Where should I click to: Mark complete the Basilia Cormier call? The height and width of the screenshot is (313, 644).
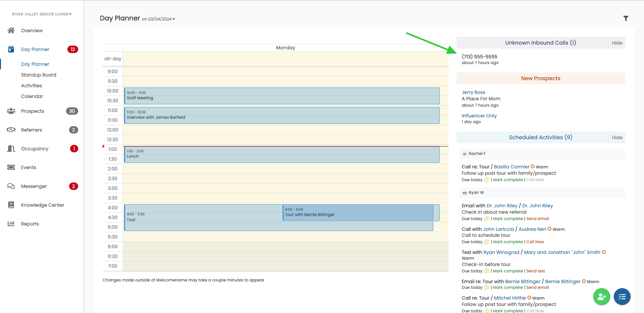click(x=508, y=180)
